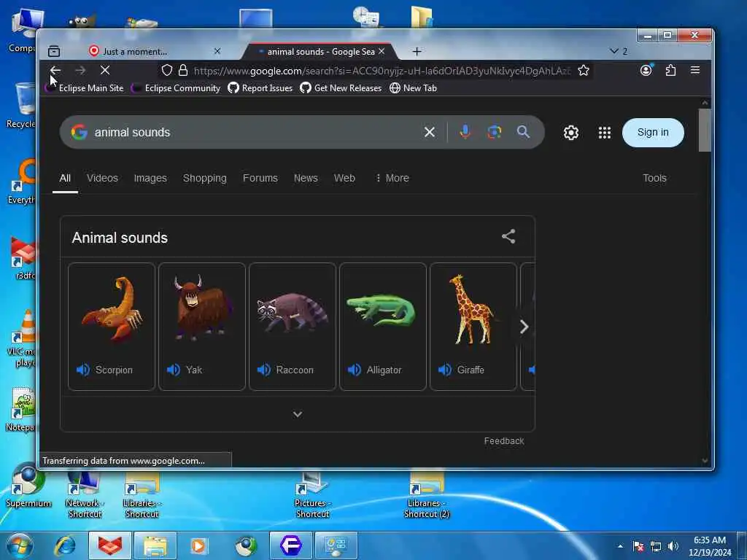Send Feedback on the sounds panel
This screenshot has height=560, width=747.
pyautogui.click(x=504, y=441)
